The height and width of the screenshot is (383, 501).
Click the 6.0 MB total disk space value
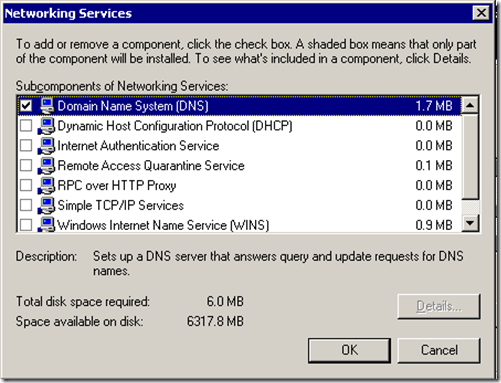225,301
